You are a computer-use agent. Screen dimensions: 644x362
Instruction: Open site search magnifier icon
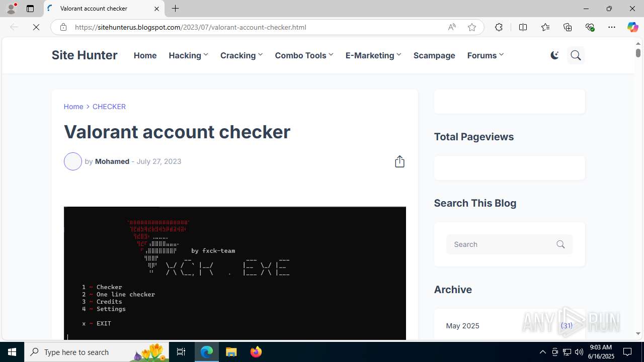(576, 55)
